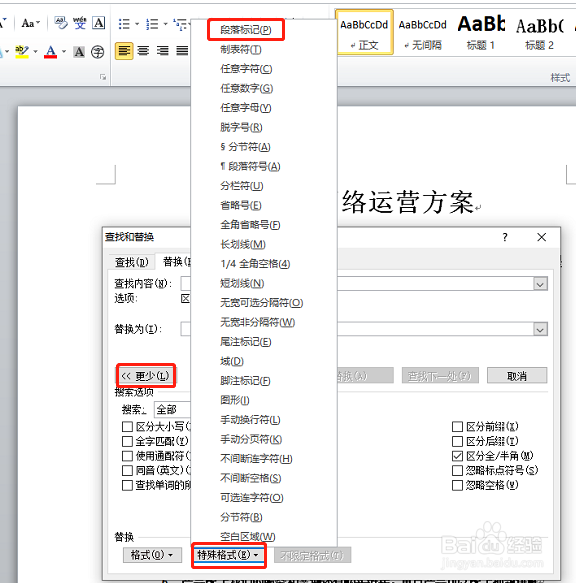
Task: Click the 取消 button
Action: [517, 376]
